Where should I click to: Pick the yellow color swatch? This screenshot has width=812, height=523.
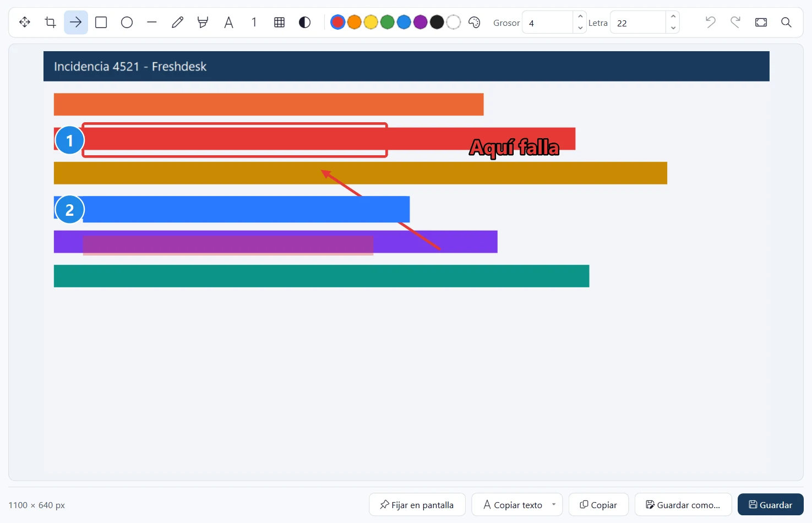coord(371,23)
